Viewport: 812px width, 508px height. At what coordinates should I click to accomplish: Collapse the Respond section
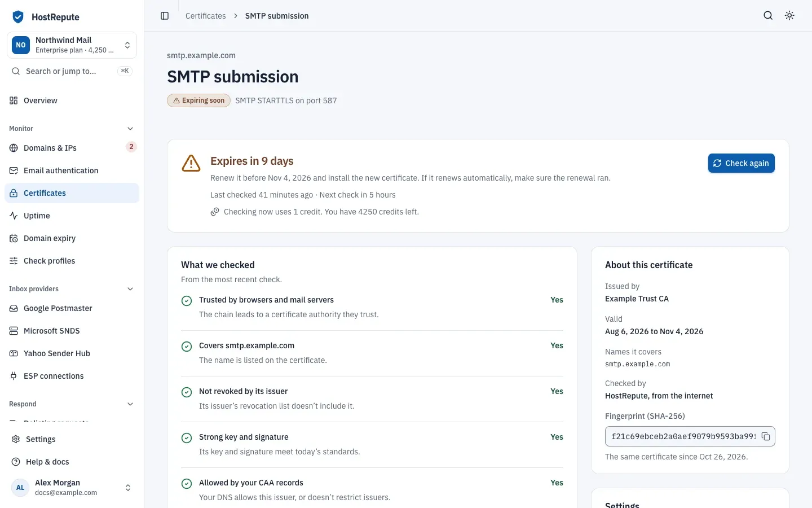(130, 404)
